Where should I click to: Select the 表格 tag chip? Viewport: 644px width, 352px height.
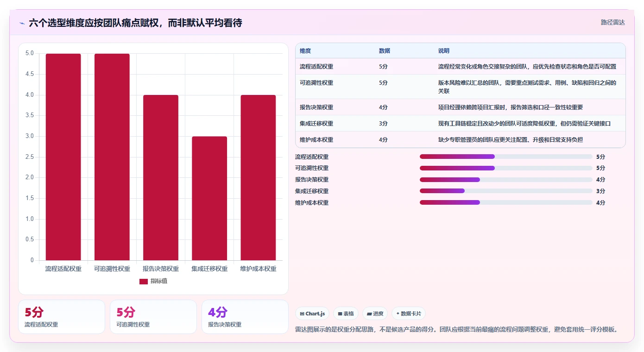[x=346, y=314]
